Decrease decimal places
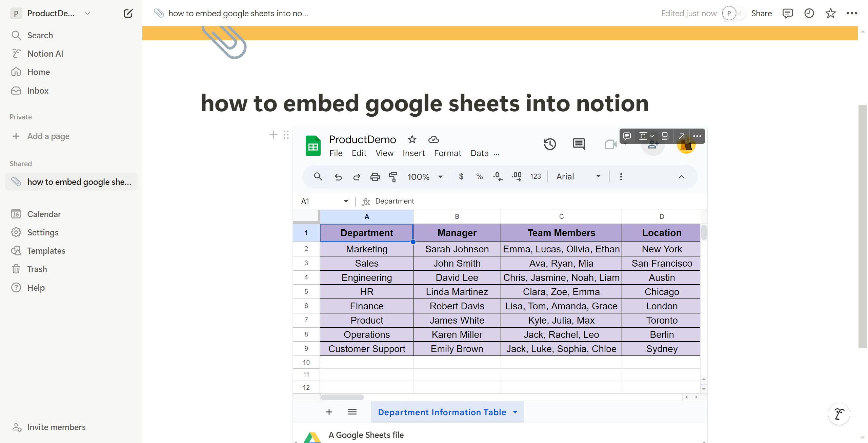The height and width of the screenshot is (443, 868). point(498,176)
